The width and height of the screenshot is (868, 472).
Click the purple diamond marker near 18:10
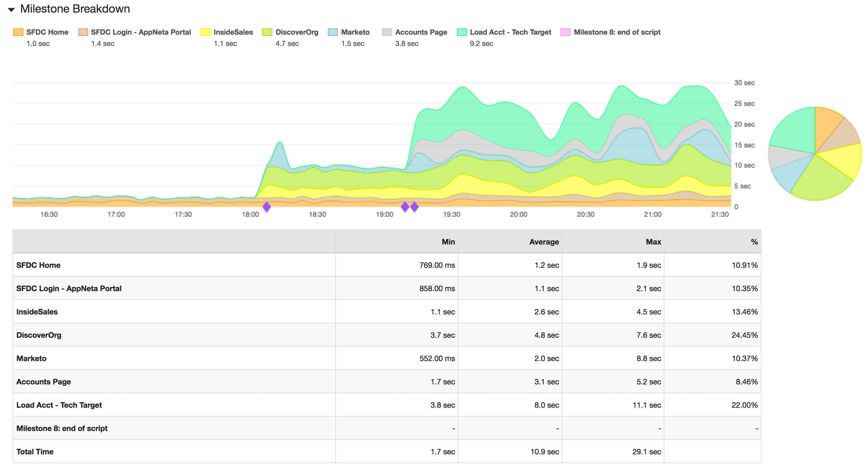click(x=267, y=208)
